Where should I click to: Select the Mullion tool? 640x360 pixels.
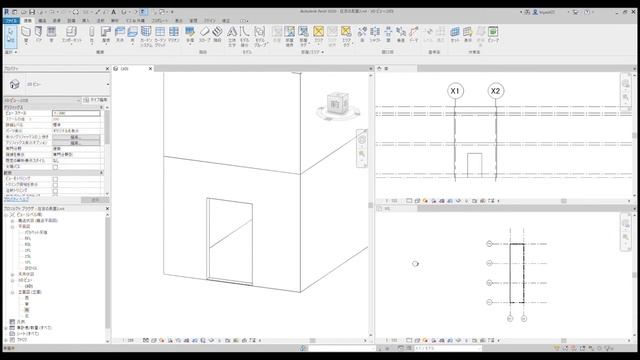pyautogui.click(x=174, y=33)
